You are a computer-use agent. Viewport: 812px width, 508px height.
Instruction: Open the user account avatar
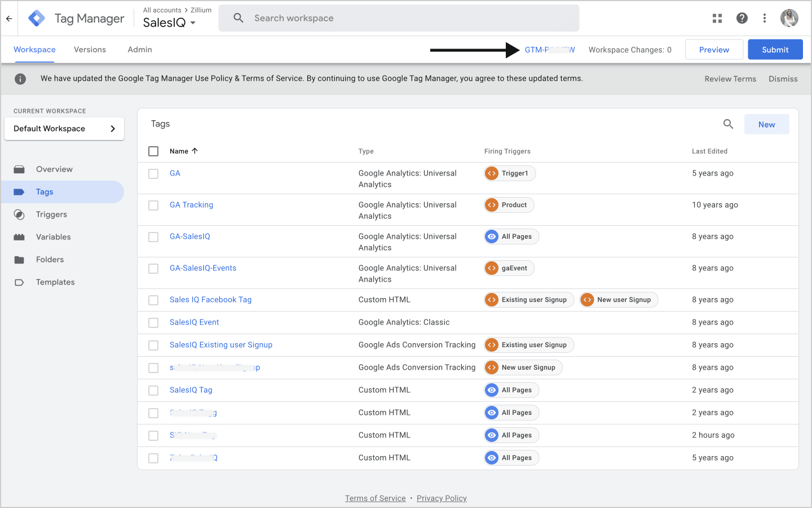tap(789, 19)
